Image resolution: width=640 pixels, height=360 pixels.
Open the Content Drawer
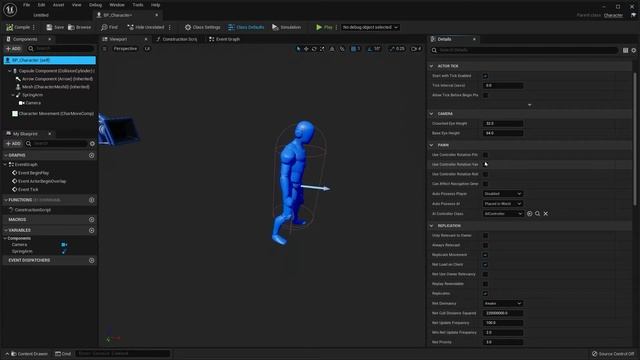tap(29, 354)
